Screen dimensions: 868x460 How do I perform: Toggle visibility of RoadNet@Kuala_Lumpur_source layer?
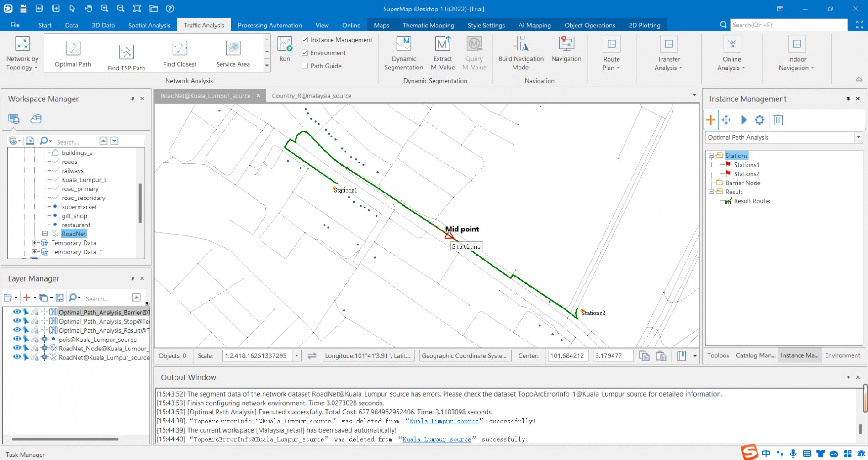pyautogui.click(x=17, y=357)
